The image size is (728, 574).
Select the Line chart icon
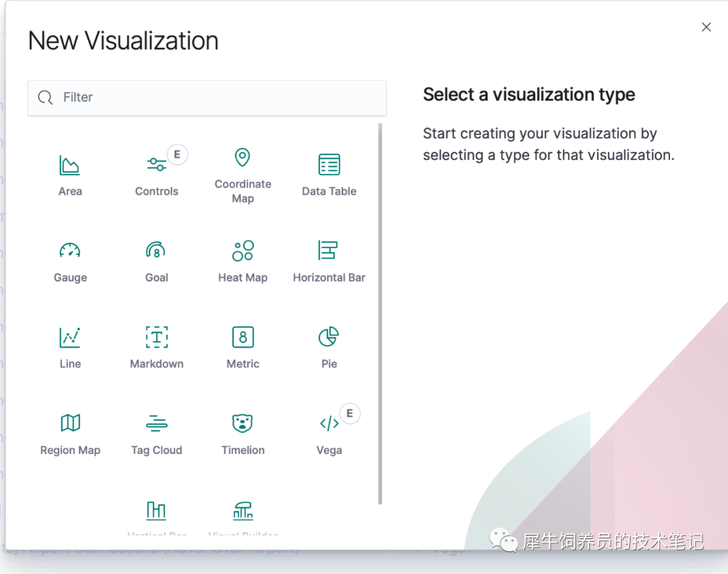point(70,337)
